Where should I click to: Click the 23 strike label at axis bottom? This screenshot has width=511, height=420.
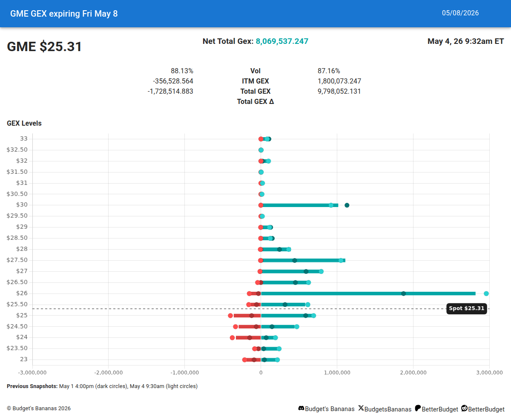click(24, 359)
